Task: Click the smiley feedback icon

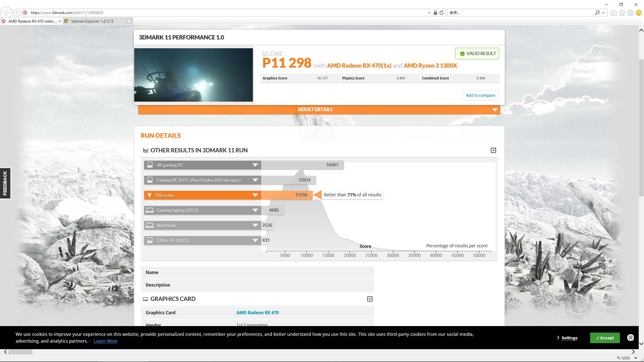Action: click(638, 13)
